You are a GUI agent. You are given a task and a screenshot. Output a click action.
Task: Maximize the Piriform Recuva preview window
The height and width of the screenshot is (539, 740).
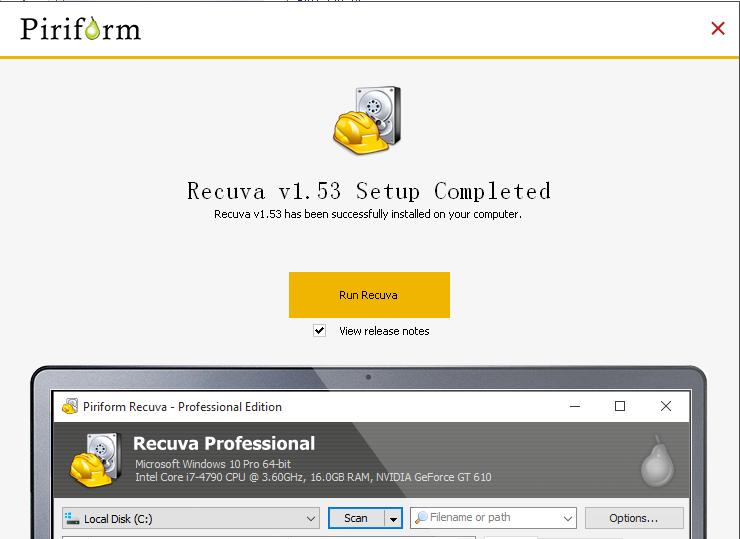coord(620,406)
